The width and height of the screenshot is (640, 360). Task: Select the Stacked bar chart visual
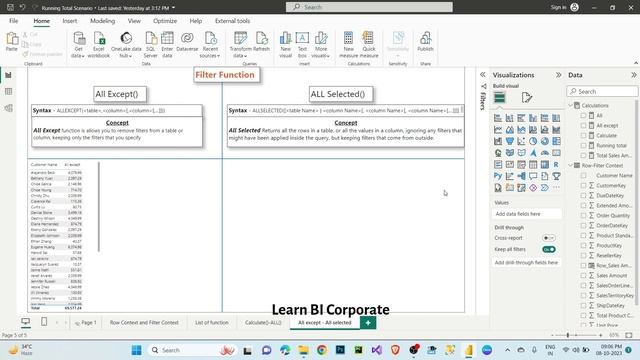coord(498,118)
